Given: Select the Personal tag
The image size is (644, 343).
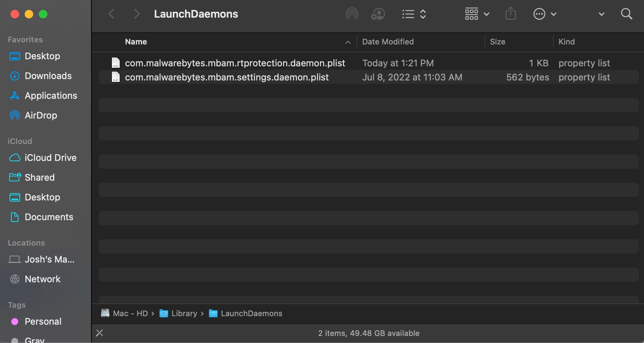Looking at the screenshot, I should (x=43, y=321).
